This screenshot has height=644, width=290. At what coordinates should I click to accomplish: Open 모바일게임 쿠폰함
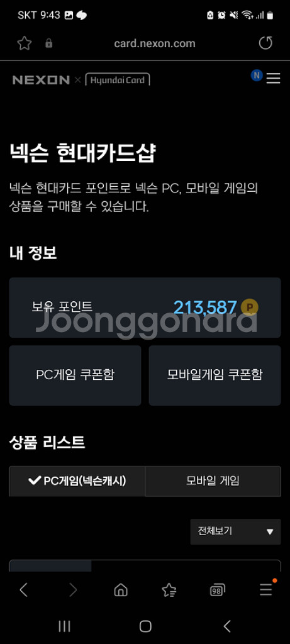215,375
